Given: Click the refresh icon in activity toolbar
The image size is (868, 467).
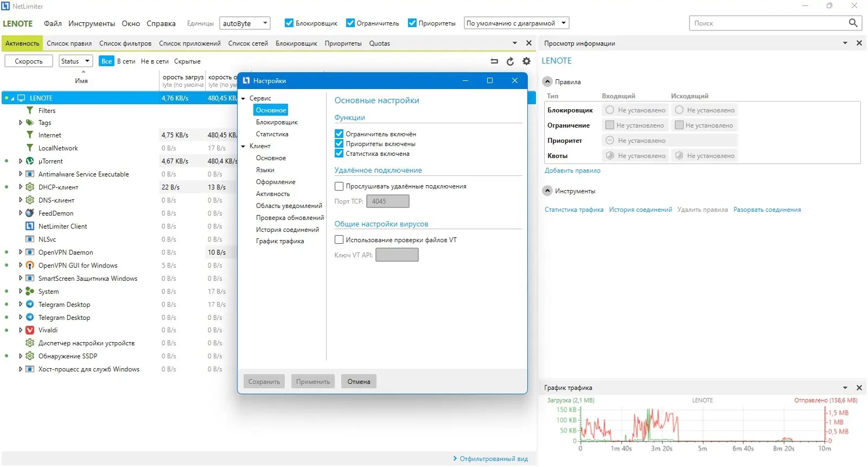Looking at the screenshot, I should point(510,61).
